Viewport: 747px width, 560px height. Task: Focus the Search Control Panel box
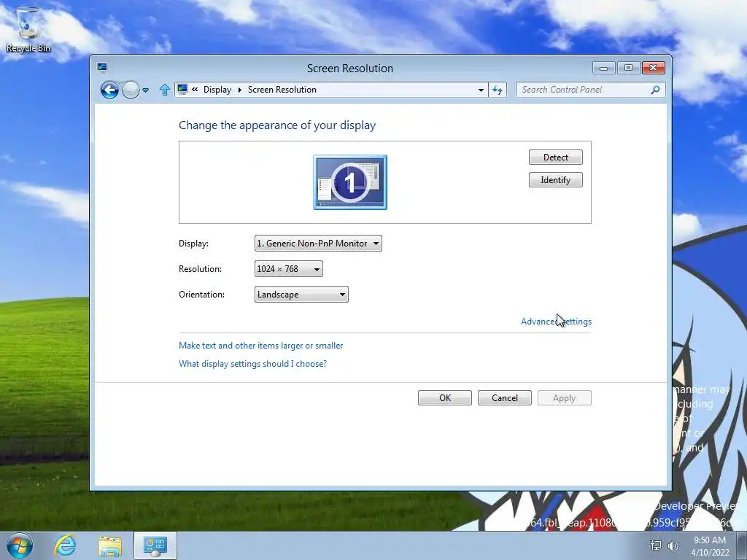point(590,90)
